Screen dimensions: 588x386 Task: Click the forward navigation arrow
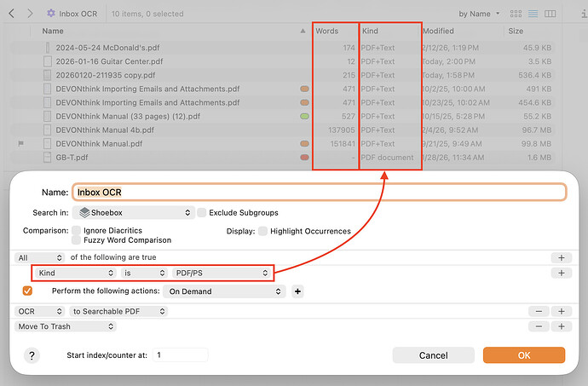(30, 14)
